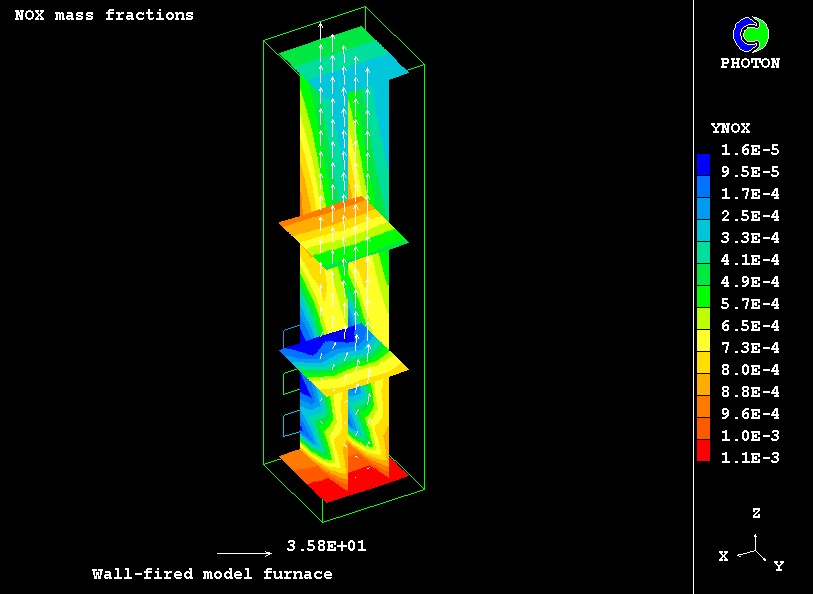Click the reference vector scale arrow
813x594 pixels.
[243, 553]
